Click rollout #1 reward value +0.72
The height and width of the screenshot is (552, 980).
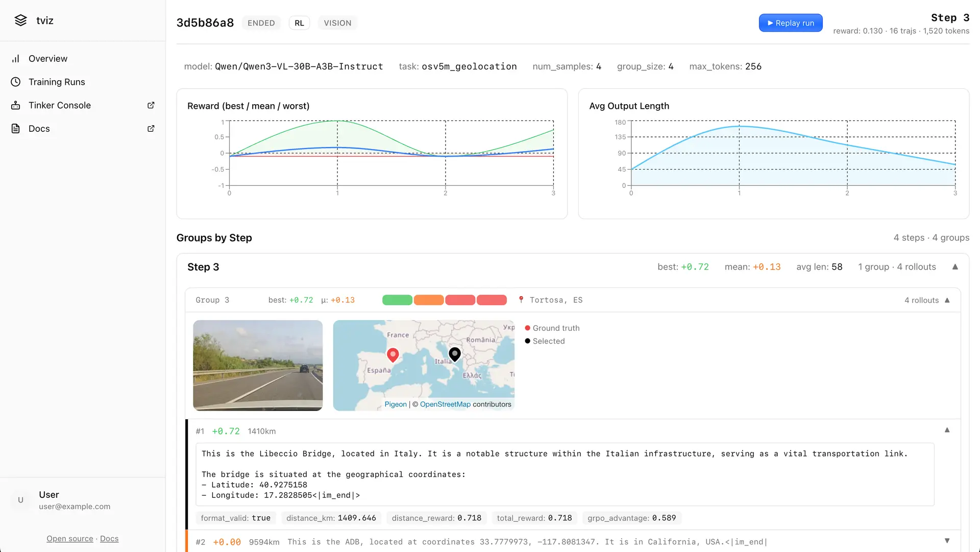[226, 431]
